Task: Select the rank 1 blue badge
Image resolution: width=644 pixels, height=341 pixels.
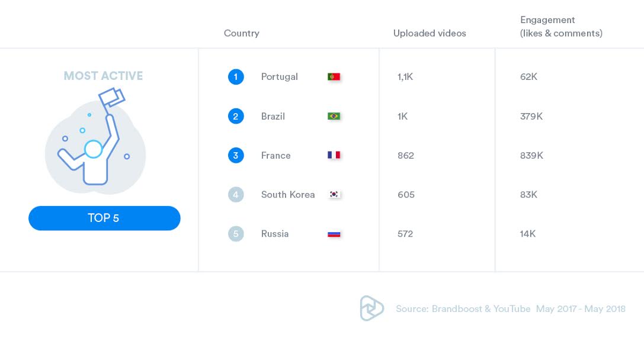Action: (x=236, y=77)
